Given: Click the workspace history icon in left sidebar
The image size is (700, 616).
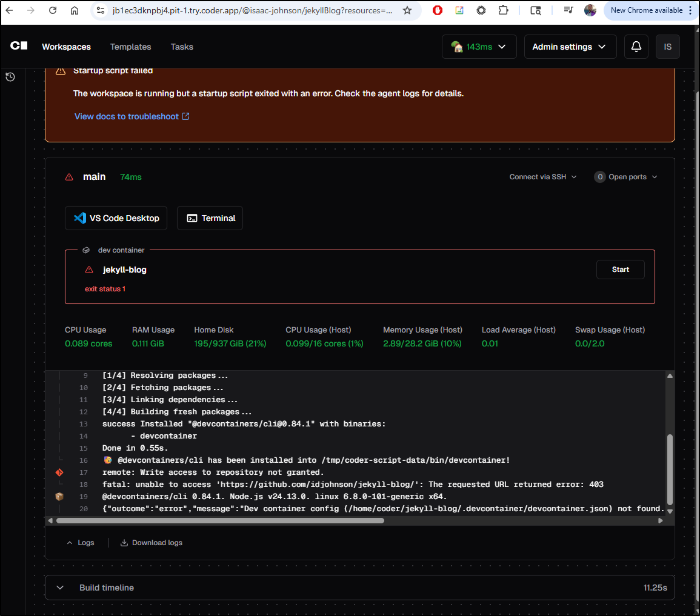Looking at the screenshot, I should pyautogui.click(x=10, y=77).
